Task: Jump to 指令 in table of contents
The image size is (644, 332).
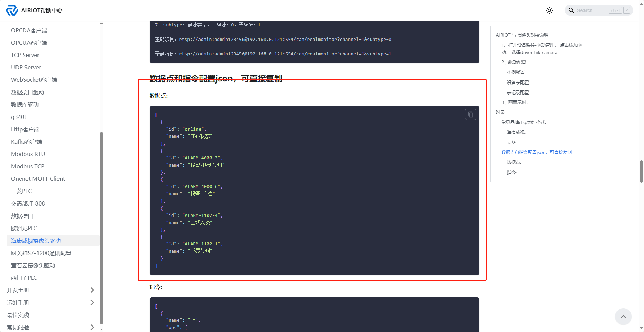Action: pyautogui.click(x=512, y=173)
